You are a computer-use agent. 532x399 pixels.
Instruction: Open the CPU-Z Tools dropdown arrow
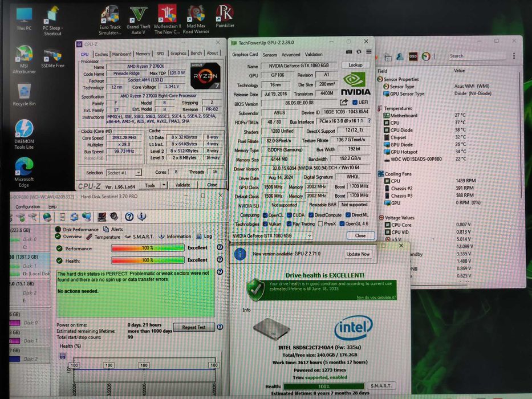click(164, 185)
